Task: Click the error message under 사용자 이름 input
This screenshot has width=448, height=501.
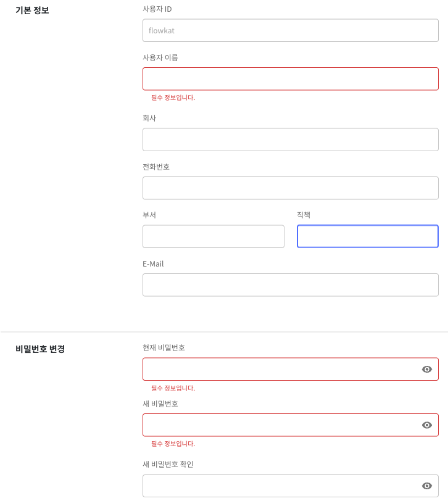Action: click(173, 97)
